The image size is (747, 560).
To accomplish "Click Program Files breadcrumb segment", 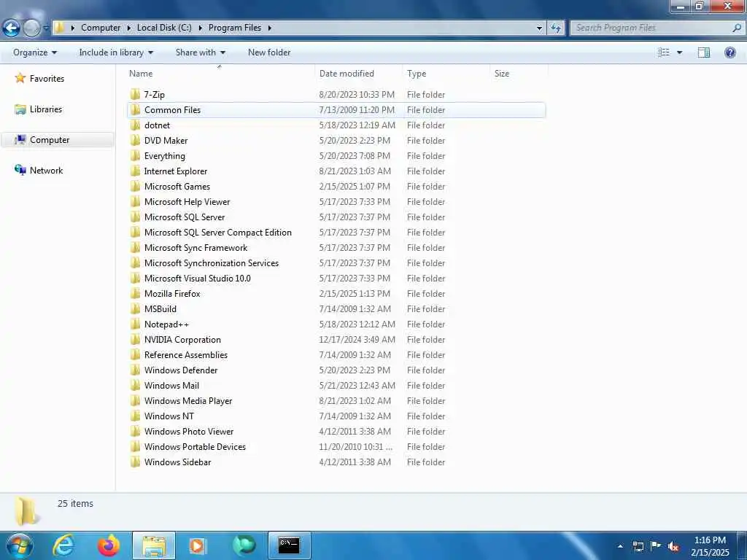I will pyautogui.click(x=234, y=28).
